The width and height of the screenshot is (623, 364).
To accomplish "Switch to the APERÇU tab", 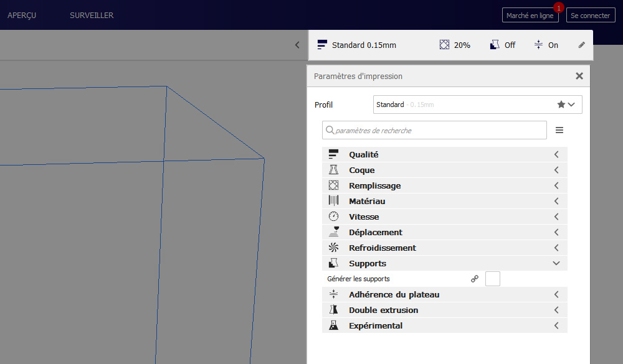I will click(x=22, y=15).
